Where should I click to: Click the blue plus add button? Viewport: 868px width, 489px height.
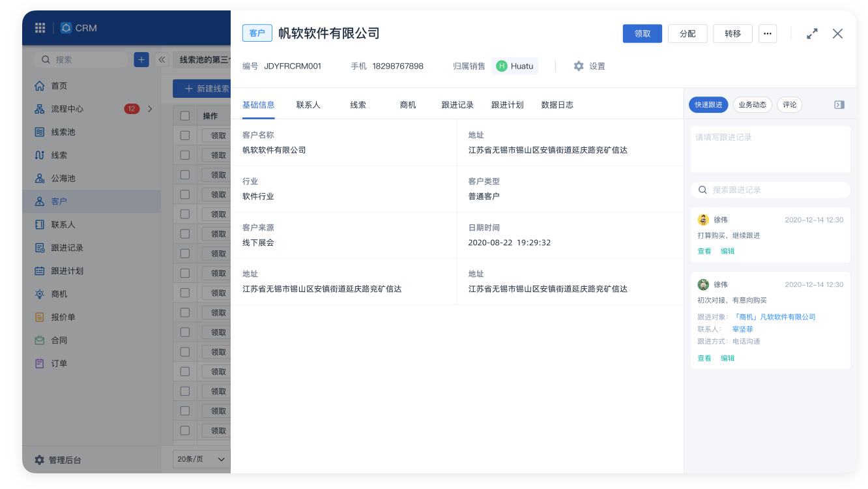click(x=141, y=59)
